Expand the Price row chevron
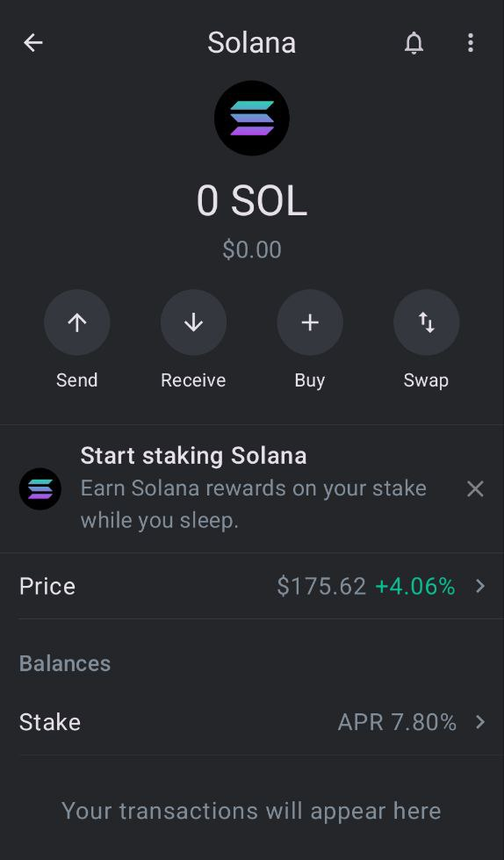The image size is (504, 860). 480,586
